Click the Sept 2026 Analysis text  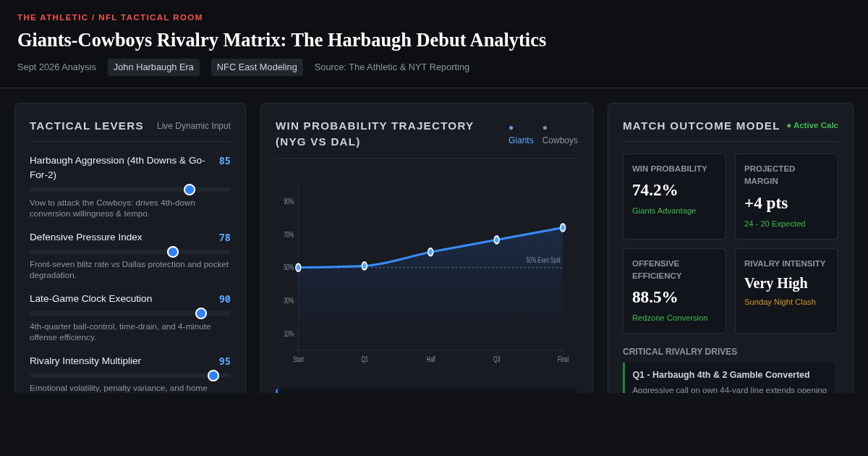(56, 67)
